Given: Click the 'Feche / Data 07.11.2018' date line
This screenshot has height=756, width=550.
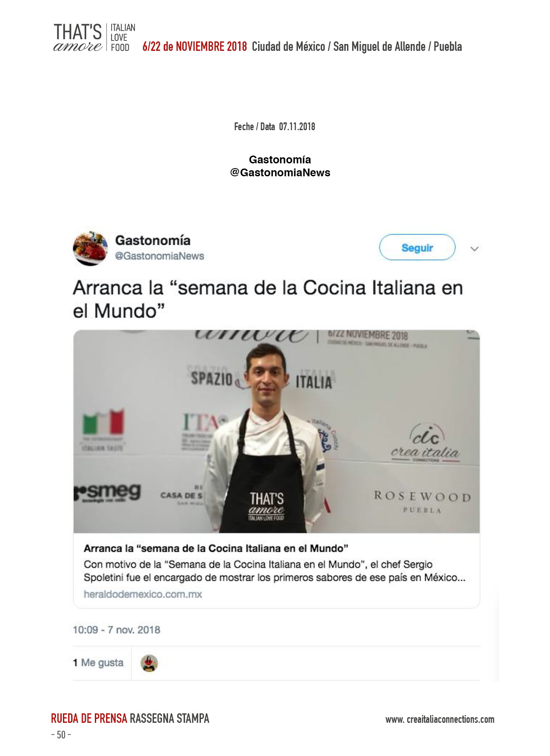Looking at the screenshot, I should coord(275,127).
